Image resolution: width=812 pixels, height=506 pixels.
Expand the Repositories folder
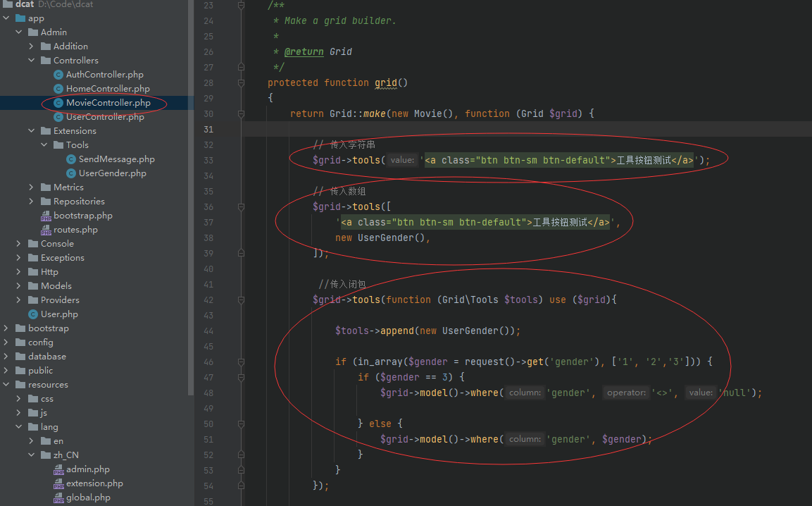(x=31, y=201)
